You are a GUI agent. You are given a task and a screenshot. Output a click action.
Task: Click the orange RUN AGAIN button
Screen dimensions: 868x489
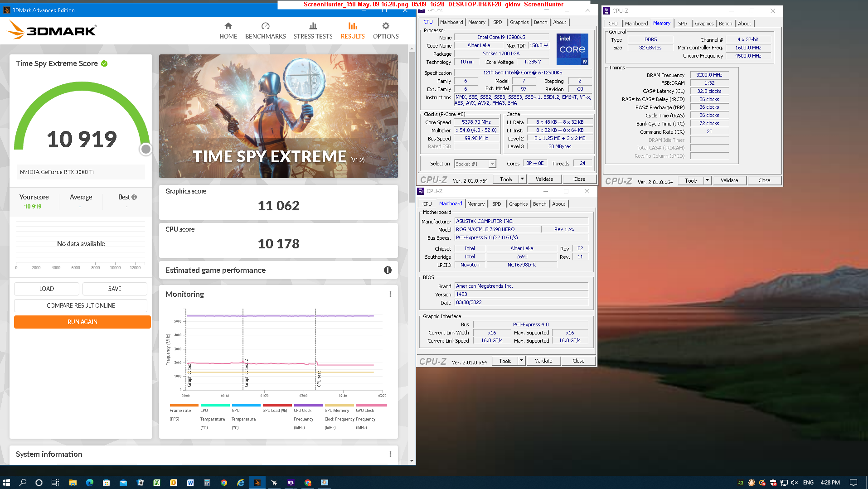pos(82,322)
